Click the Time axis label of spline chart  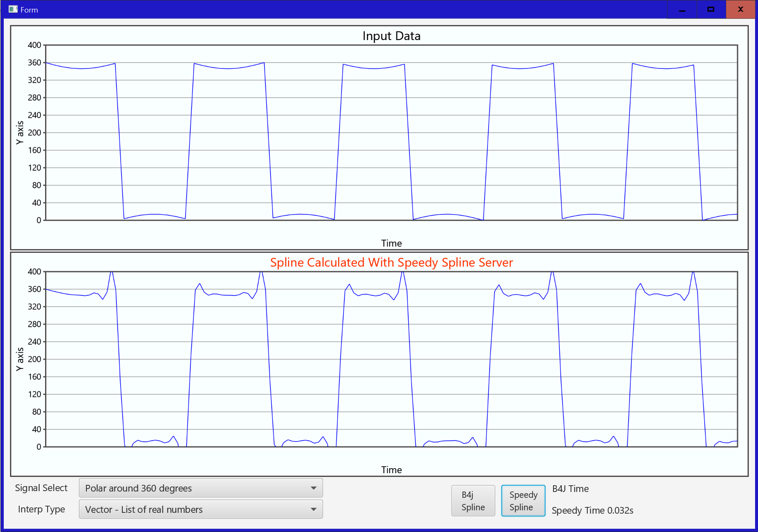pos(392,470)
